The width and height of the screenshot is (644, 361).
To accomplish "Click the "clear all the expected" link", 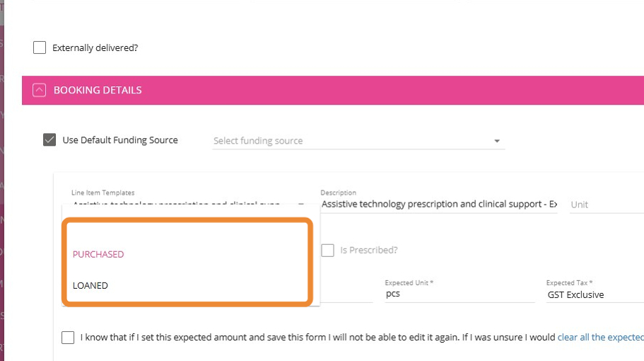I will coord(600,338).
